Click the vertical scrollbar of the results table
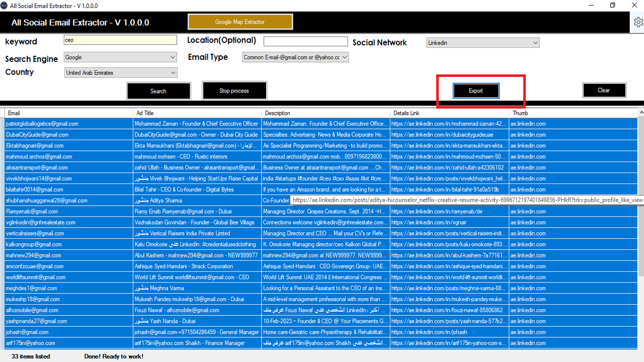644x362 pixels. (641, 201)
